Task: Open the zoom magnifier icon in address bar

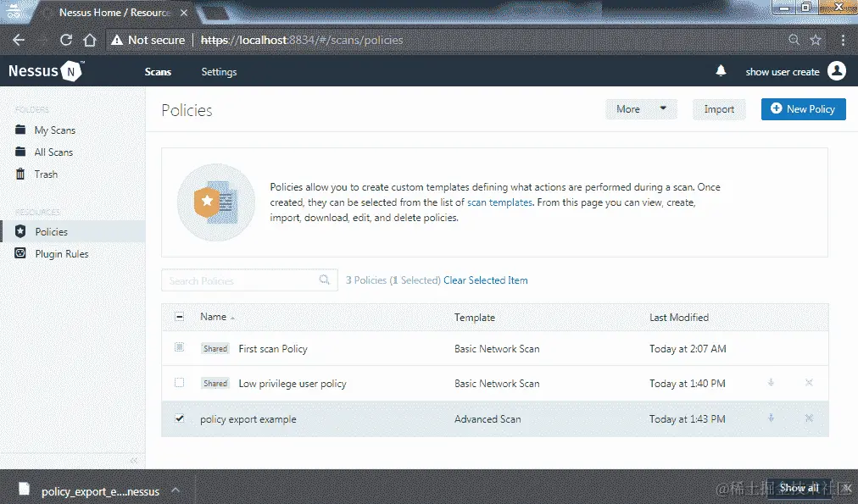Action: [x=794, y=39]
